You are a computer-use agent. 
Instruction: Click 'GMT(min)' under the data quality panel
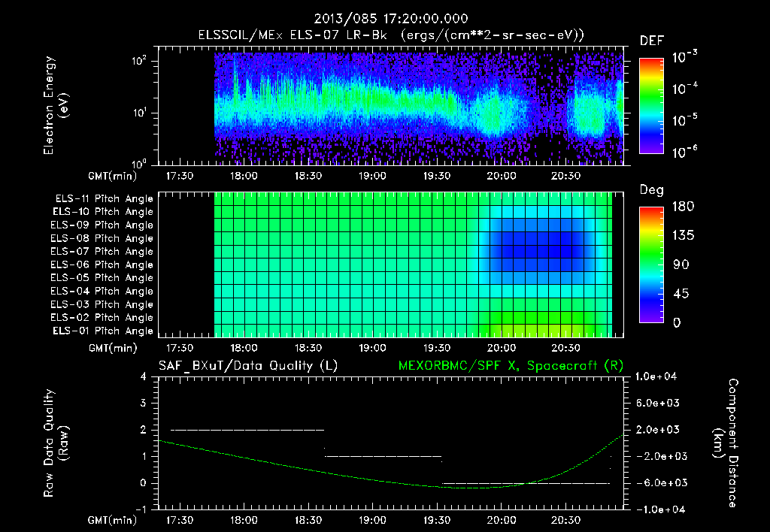click(112, 520)
